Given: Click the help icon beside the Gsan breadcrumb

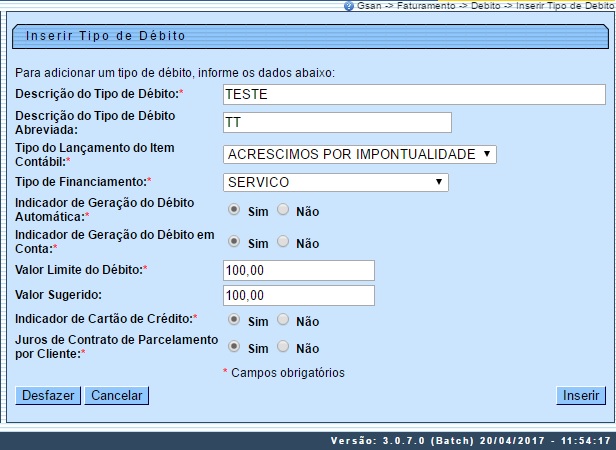Looking at the screenshot, I should (349, 6).
